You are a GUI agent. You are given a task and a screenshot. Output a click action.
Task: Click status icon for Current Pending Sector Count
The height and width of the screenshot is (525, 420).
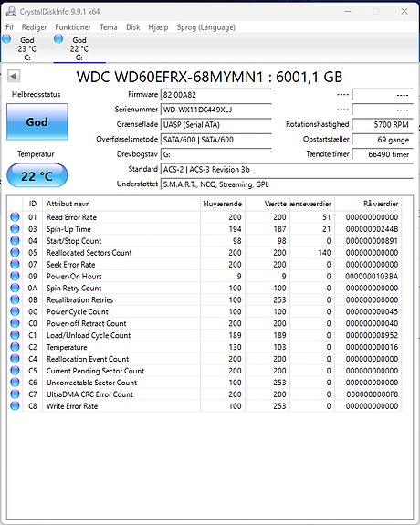coord(15,371)
